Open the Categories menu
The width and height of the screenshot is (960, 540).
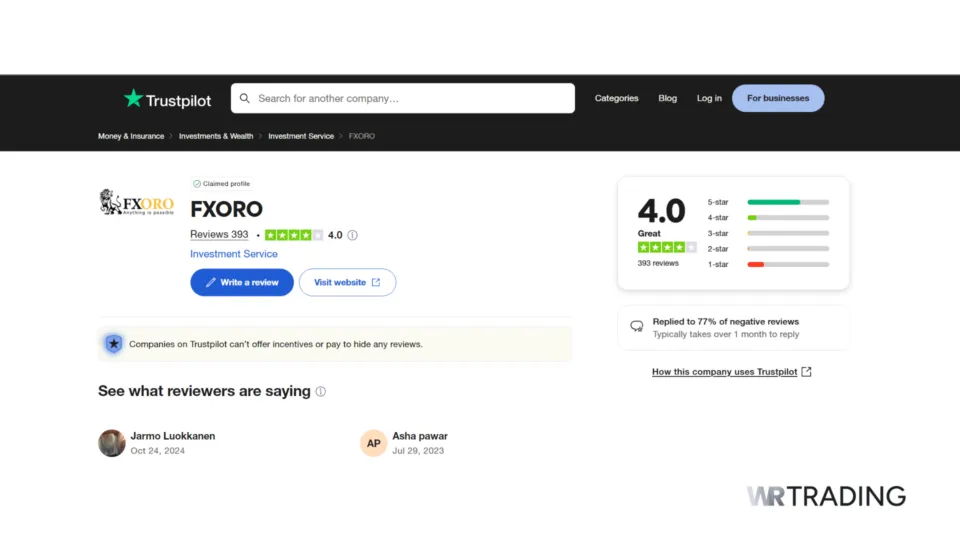(x=616, y=98)
